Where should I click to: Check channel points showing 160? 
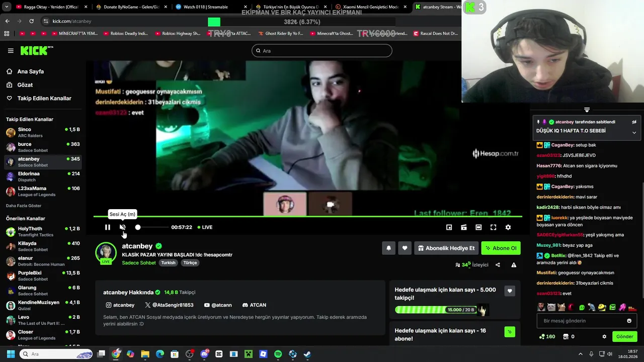(x=547, y=337)
